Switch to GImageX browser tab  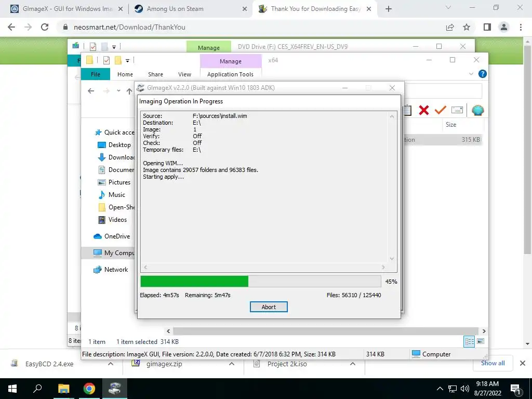(67, 9)
